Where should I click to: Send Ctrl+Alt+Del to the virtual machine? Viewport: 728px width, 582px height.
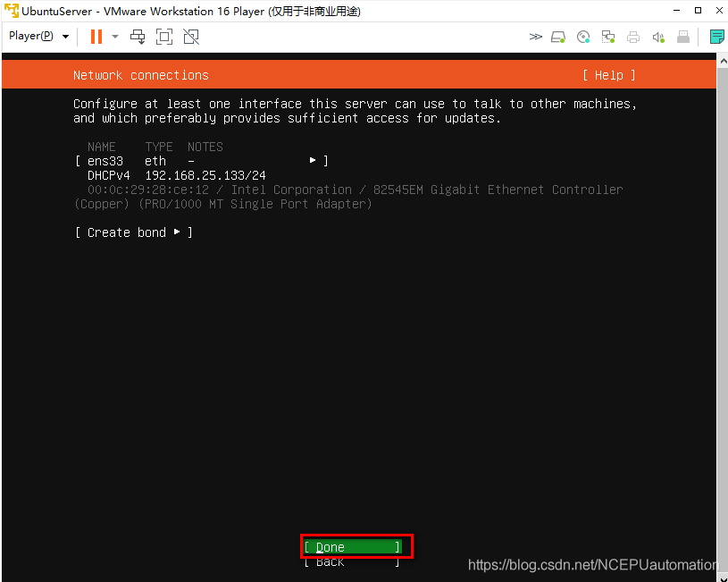[138, 37]
